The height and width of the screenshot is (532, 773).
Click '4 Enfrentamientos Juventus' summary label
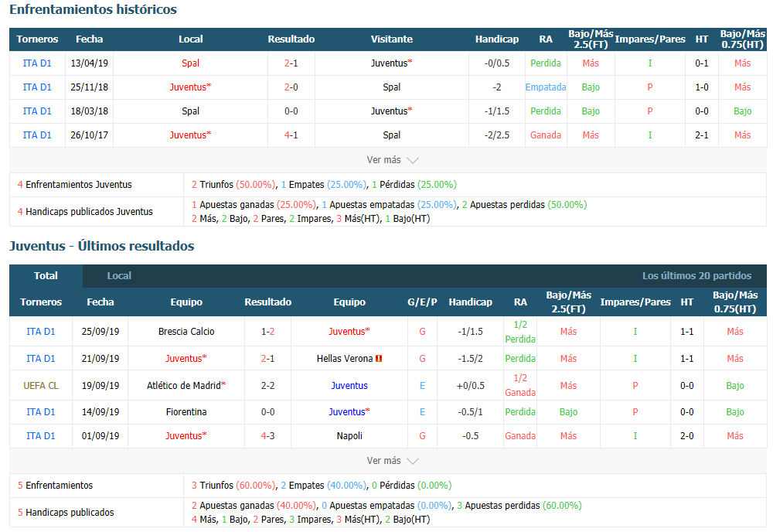[x=75, y=184]
